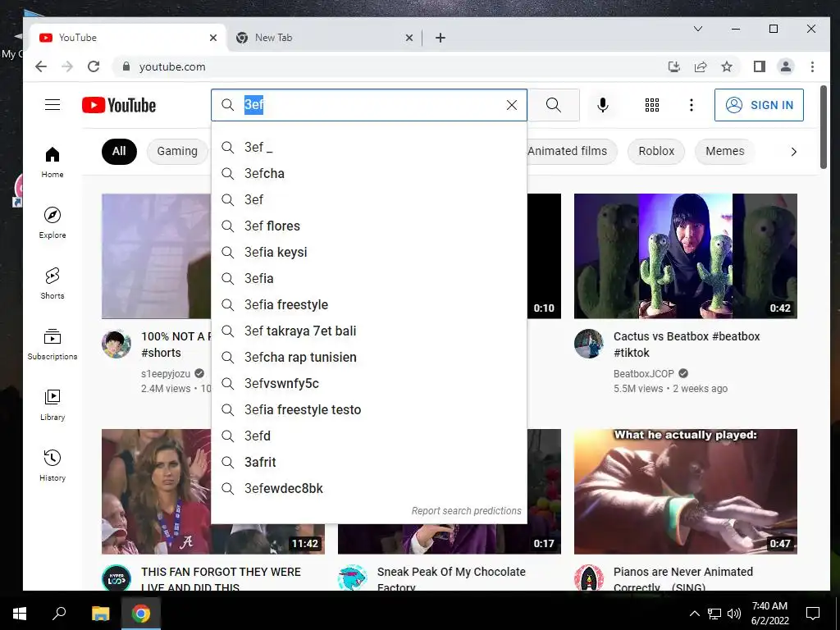The image size is (840, 630).
Task: Select the Gaming category chip
Action: (177, 151)
